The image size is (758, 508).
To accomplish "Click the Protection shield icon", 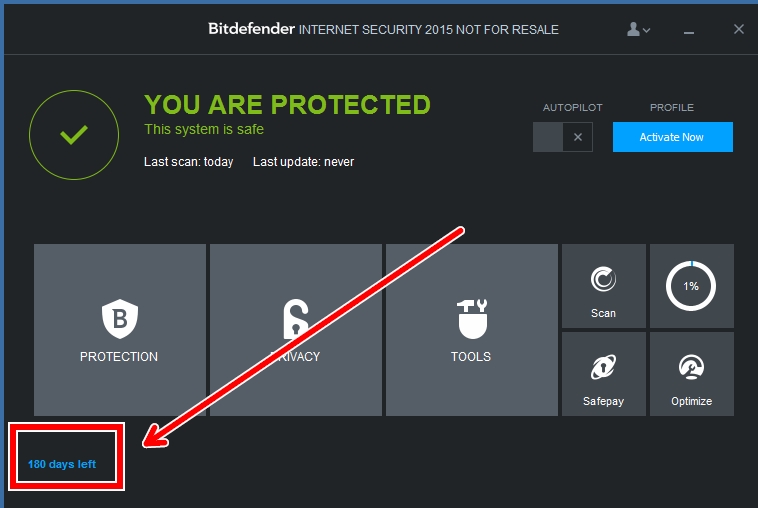I will 119,319.
